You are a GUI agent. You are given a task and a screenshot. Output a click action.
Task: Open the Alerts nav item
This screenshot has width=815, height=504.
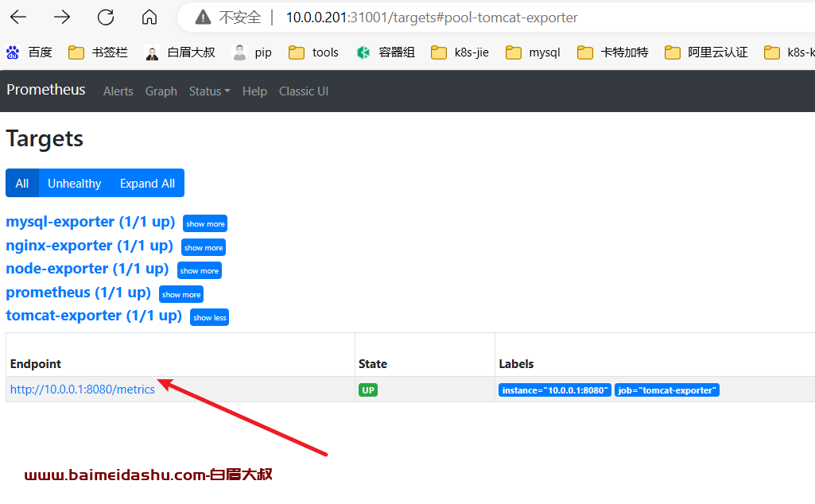point(118,91)
